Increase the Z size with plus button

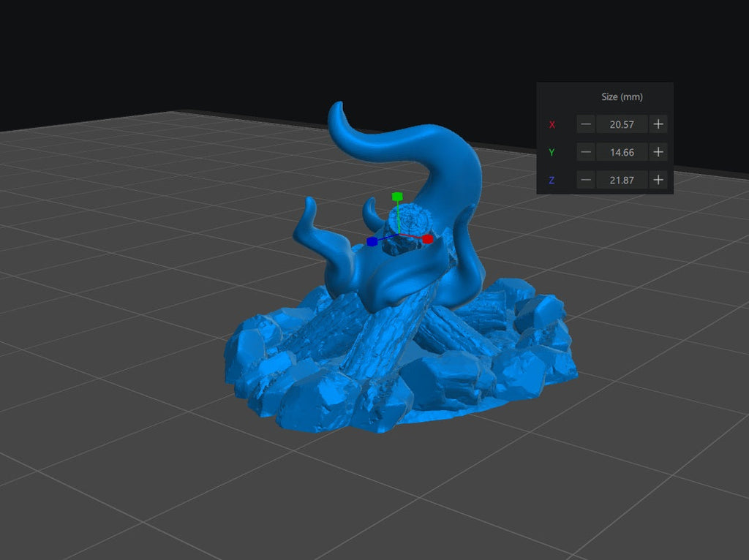658,180
